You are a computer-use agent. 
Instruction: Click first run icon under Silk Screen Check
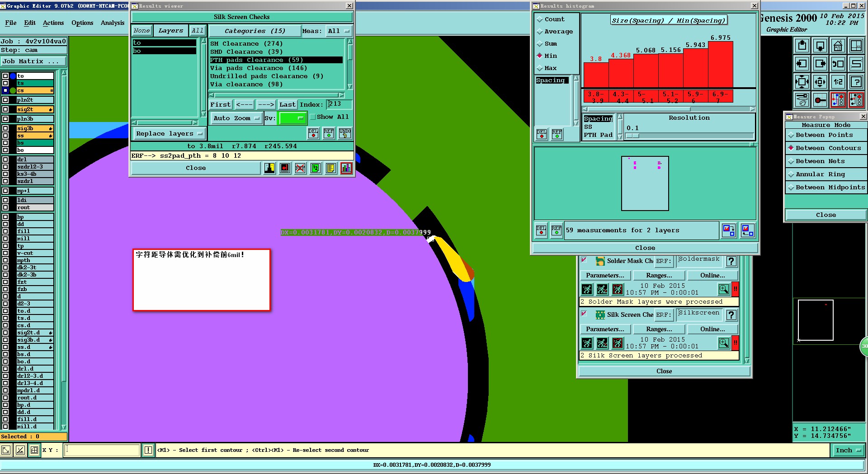587,343
